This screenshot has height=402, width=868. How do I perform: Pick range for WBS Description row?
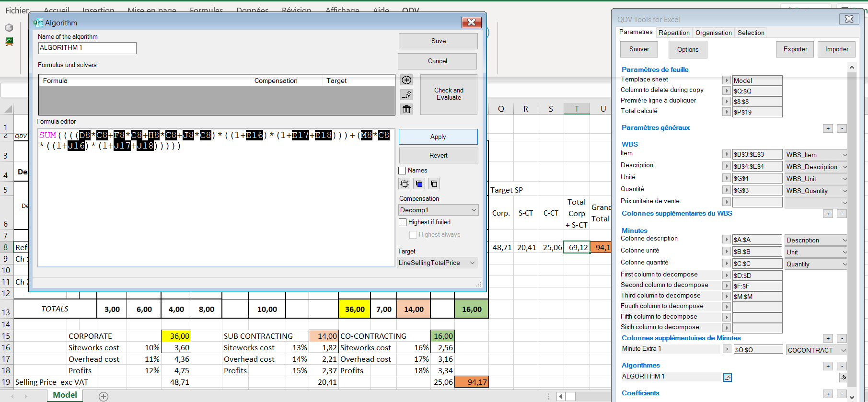727,166
